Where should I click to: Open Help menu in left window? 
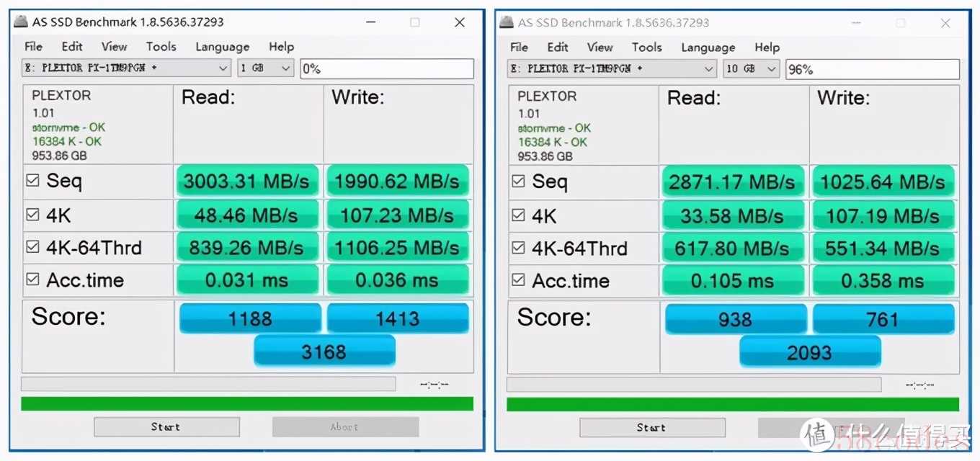pos(281,47)
